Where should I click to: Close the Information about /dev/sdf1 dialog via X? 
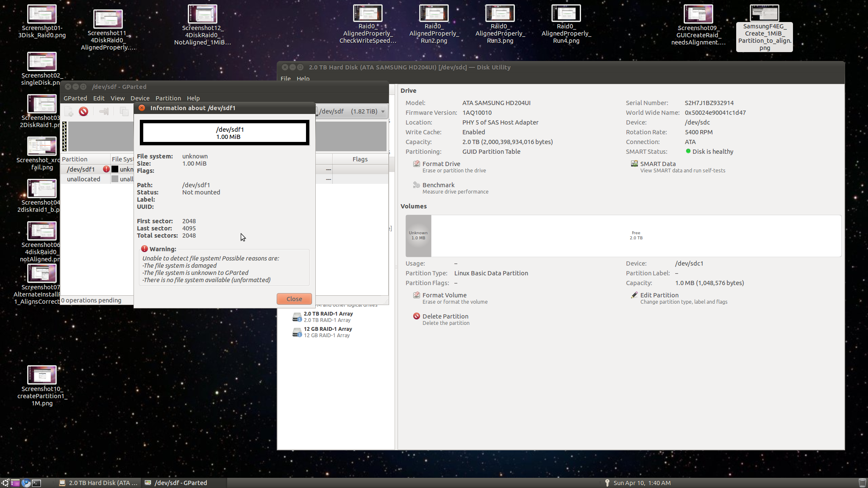[142, 108]
